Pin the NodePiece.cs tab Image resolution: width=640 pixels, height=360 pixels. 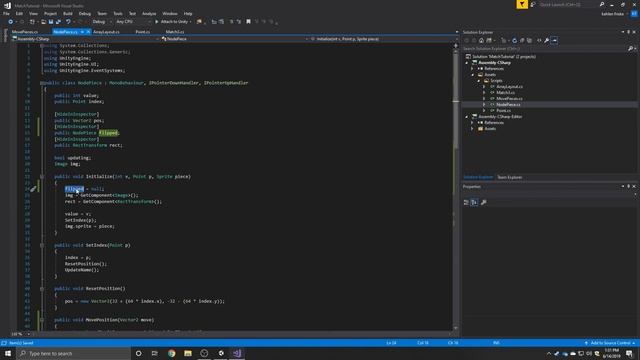[82, 32]
